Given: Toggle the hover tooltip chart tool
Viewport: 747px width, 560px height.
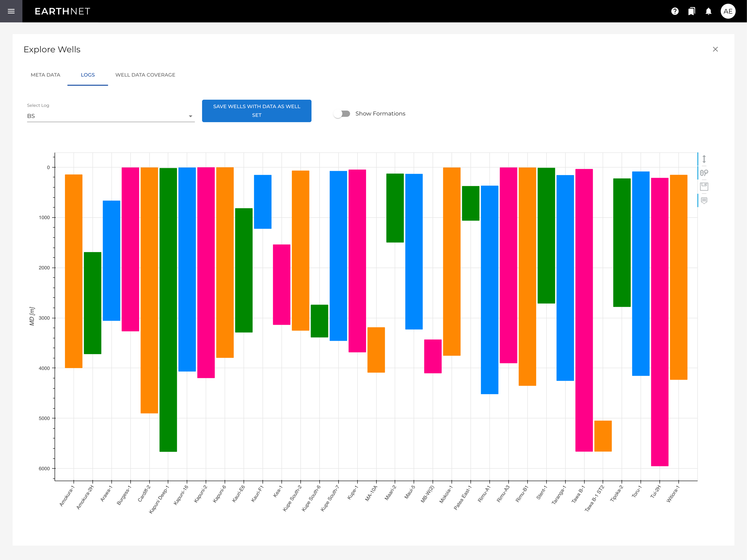Looking at the screenshot, I should point(704,201).
